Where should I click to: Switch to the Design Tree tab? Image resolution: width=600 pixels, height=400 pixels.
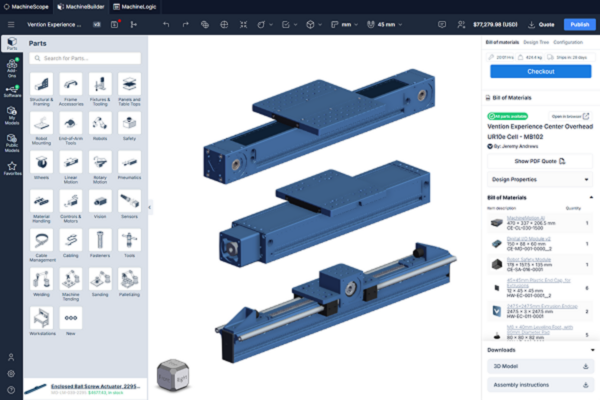click(x=537, y=42)
